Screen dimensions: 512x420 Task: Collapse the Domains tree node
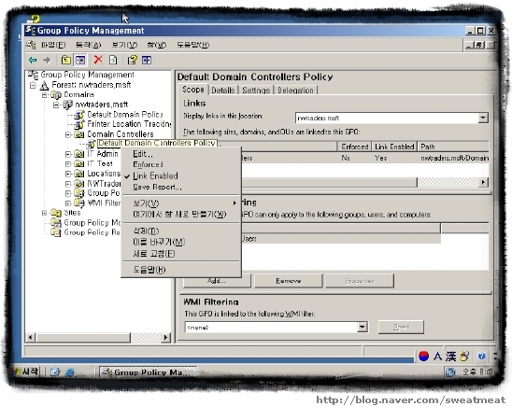[45, 95]
